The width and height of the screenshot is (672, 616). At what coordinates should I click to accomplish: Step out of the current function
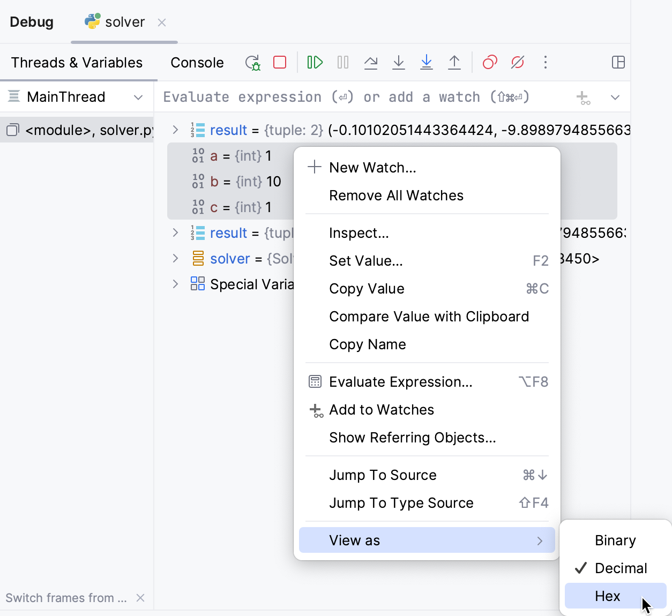tap(454, 62)
